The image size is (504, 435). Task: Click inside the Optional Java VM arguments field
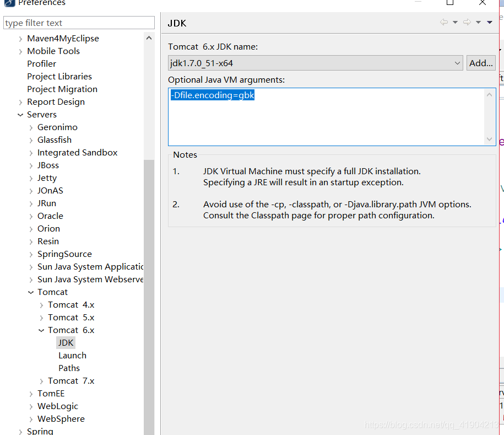pyautogui.click(x=332, y=117)
